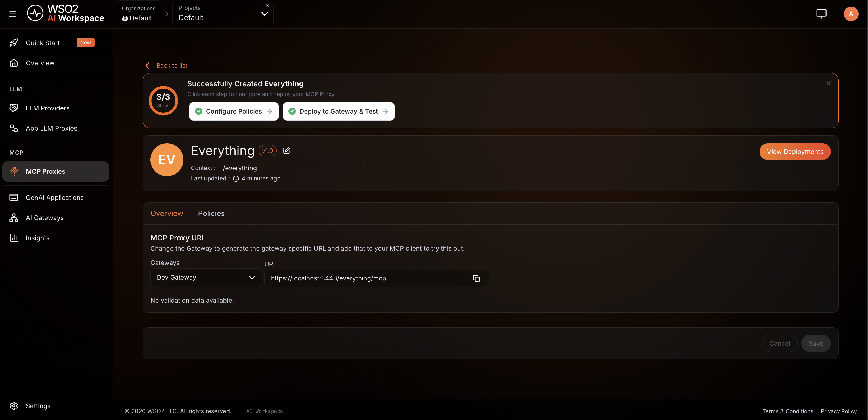Click the Everything proxy title
868x420 pixels.
(x=222, y=151)
